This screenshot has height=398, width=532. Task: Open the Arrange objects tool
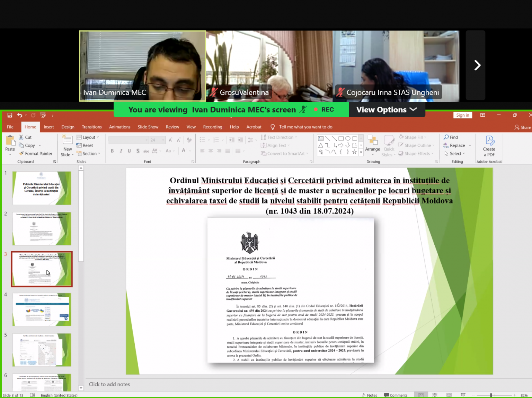point(372,143)
